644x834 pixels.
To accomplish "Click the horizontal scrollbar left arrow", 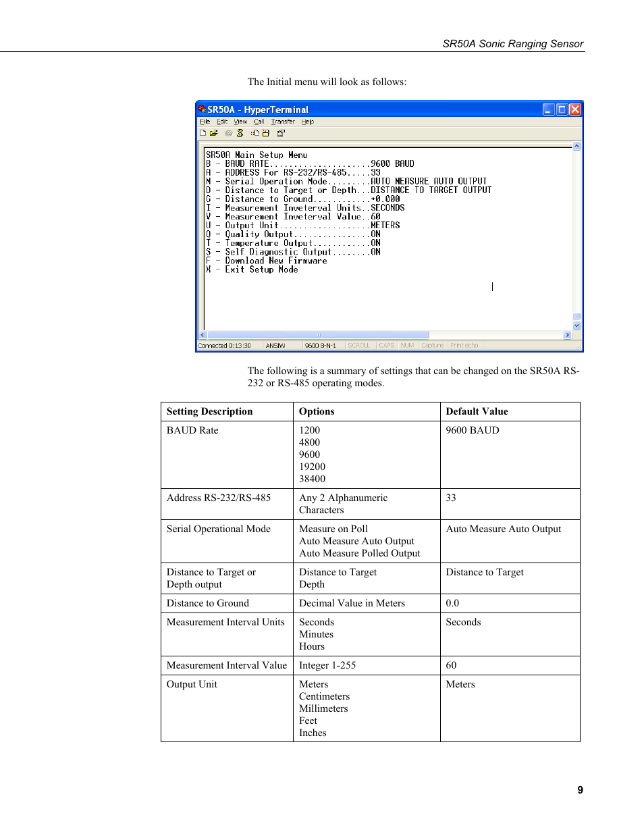I will (203, 335).
